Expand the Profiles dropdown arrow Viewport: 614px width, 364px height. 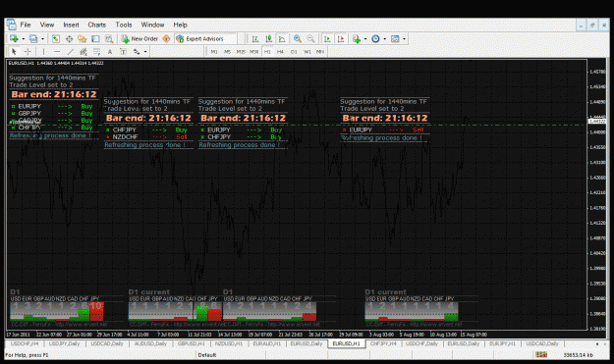click(42, 39)
